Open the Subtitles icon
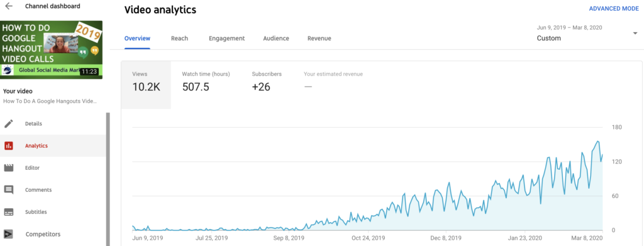The height and width of the screenshot is (246, 644). [9, 212]
